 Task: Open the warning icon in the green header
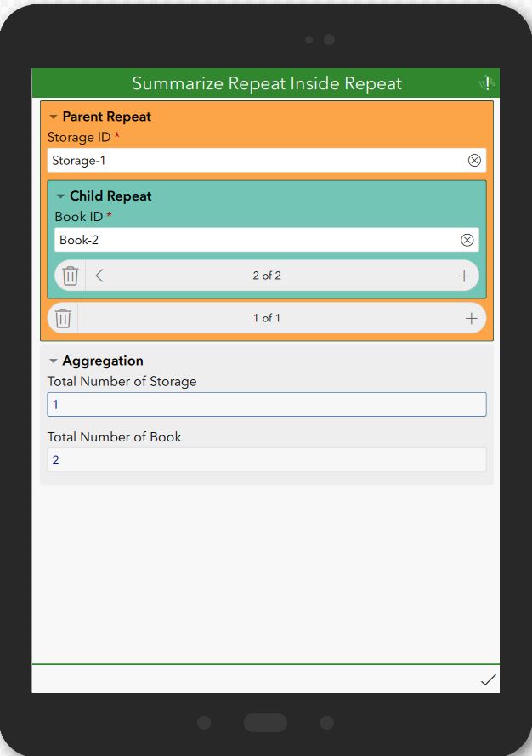pos(487,83)
